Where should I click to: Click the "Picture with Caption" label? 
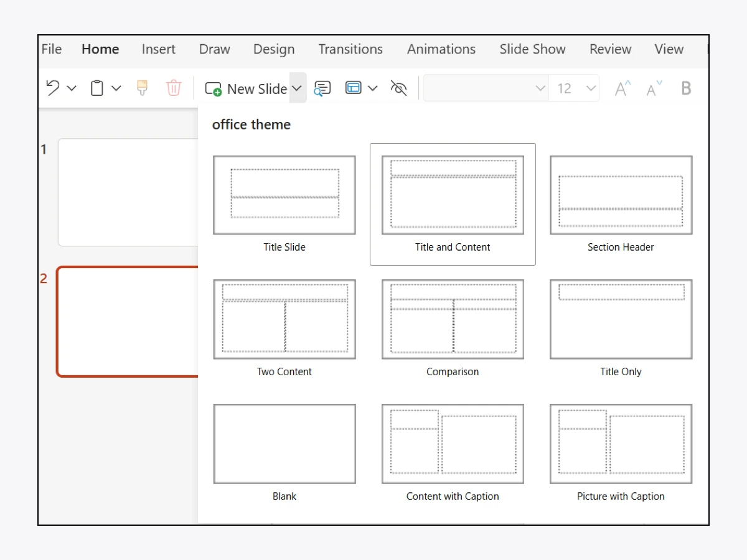[x=621, y=496]
